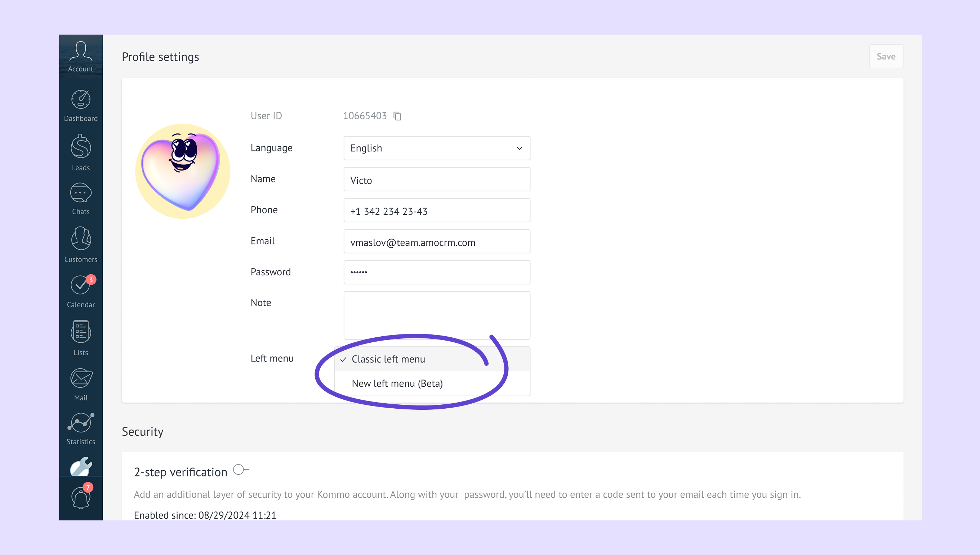
Task: Open the Dashboard section icon
Action: [x=81, y=106]
